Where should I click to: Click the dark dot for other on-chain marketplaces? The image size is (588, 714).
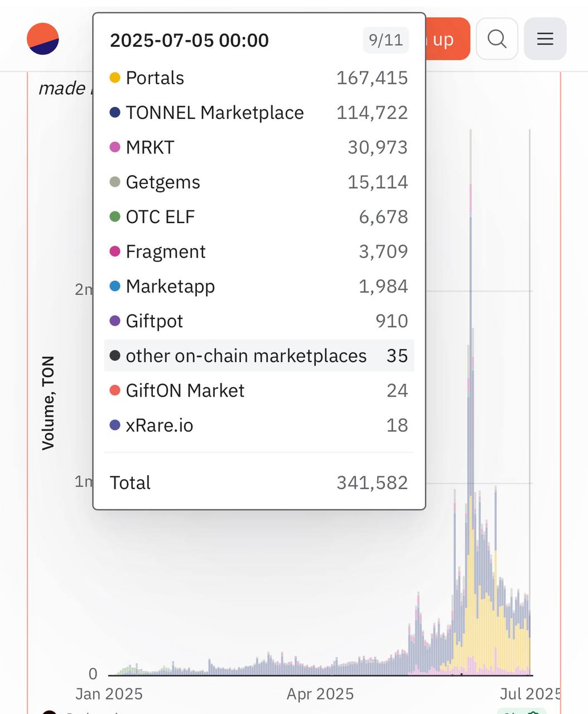(x=115, y=356)
